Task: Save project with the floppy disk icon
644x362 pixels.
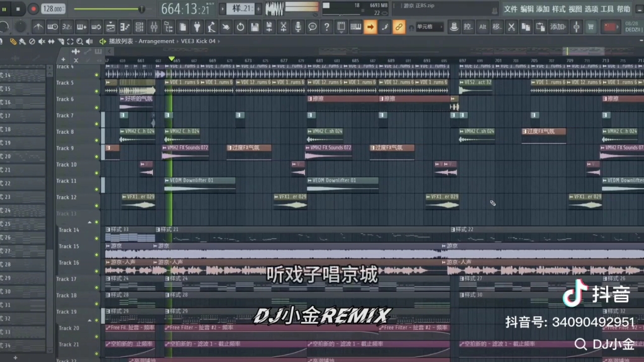Action: [x=255, y=27]
